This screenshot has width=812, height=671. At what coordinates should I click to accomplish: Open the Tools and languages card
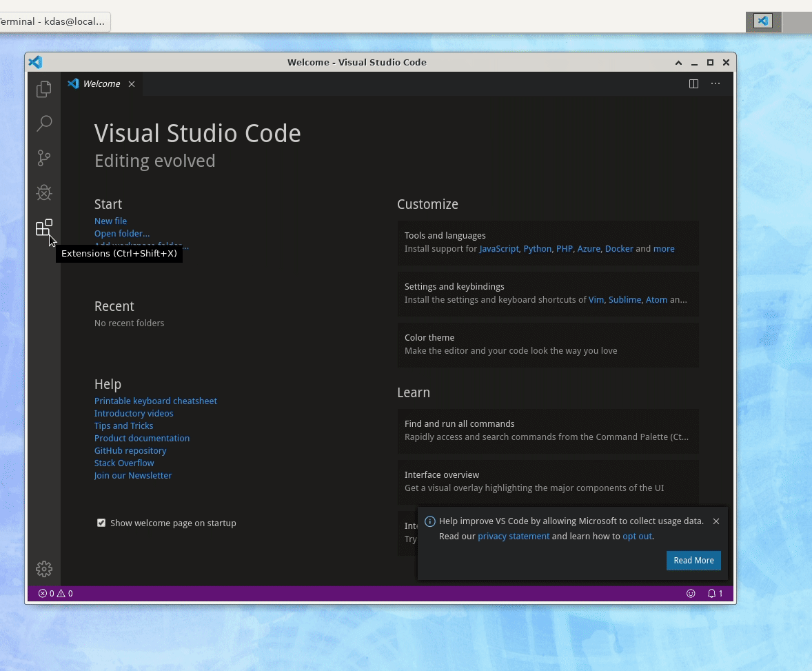(548, 243)
